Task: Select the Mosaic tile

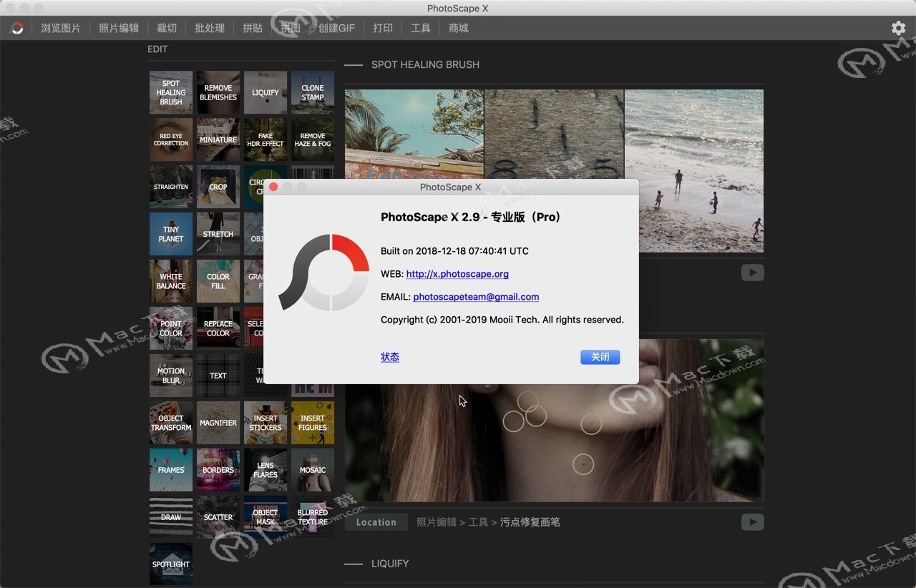Action: click(x=313, y=470)
